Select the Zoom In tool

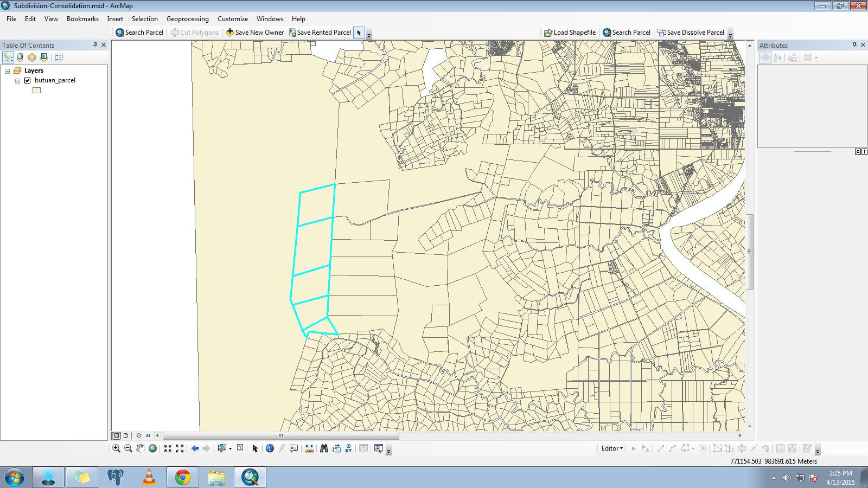pyautogui.click(x=116, y=448)
